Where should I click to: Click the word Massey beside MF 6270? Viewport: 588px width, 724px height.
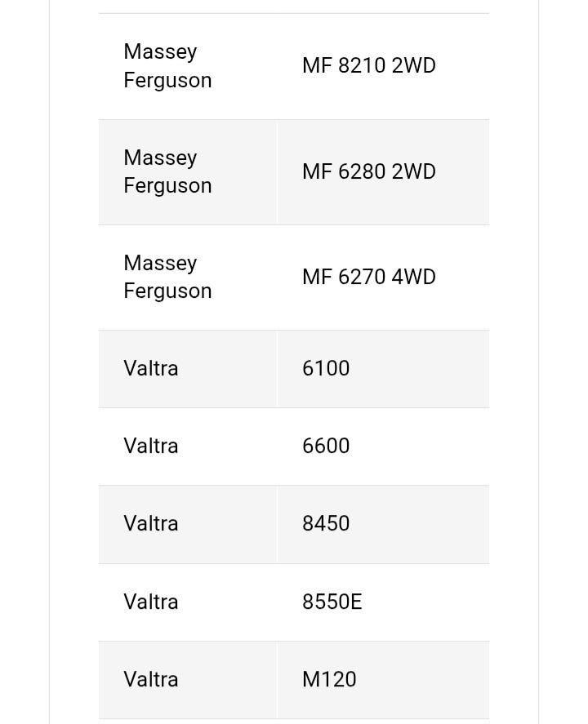[160, 263]
